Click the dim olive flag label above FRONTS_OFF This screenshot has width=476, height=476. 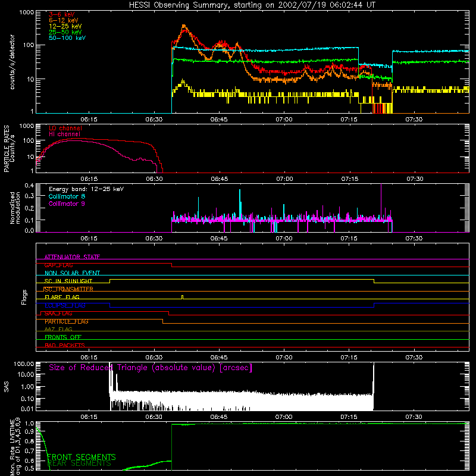pos(58,330)
